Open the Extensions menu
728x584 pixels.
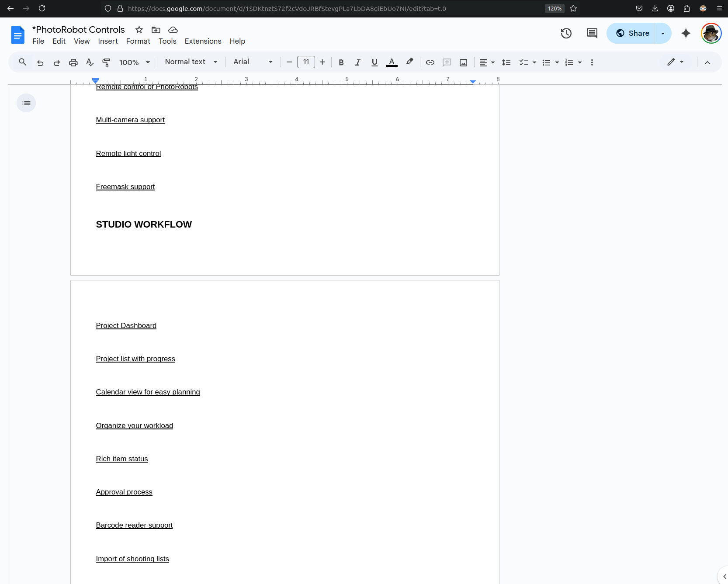click(x=203, y=41)
